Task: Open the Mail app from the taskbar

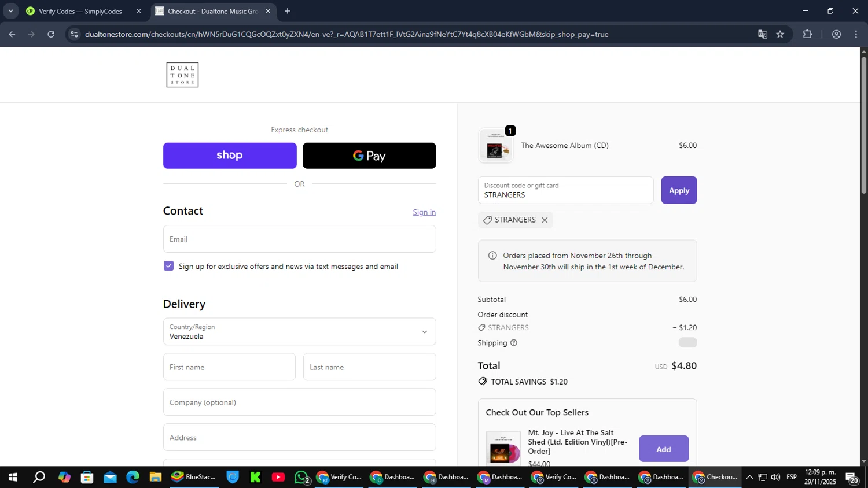Action: click(110, 477)
